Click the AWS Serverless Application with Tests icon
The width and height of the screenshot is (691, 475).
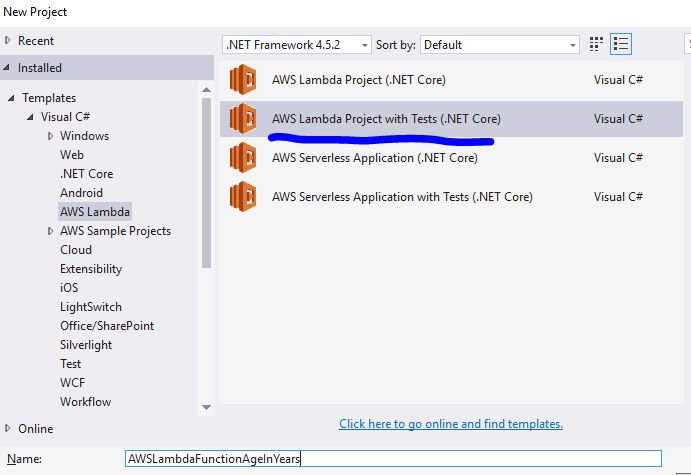coord(243,197)
